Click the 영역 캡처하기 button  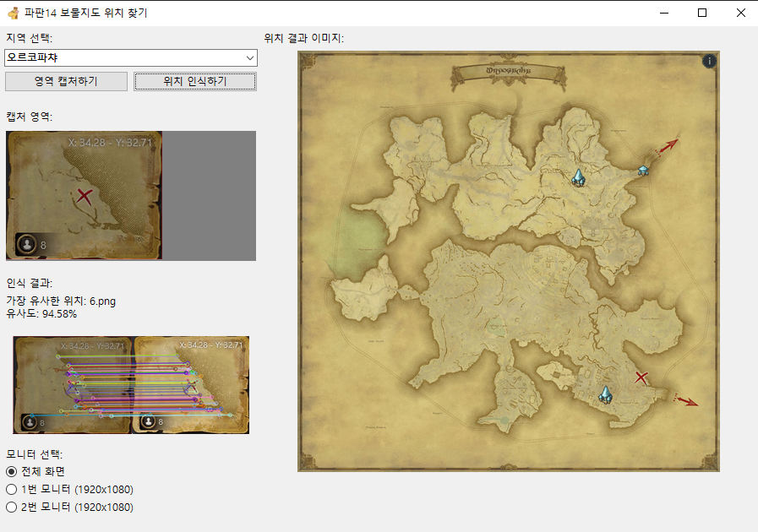pos(66,81)
